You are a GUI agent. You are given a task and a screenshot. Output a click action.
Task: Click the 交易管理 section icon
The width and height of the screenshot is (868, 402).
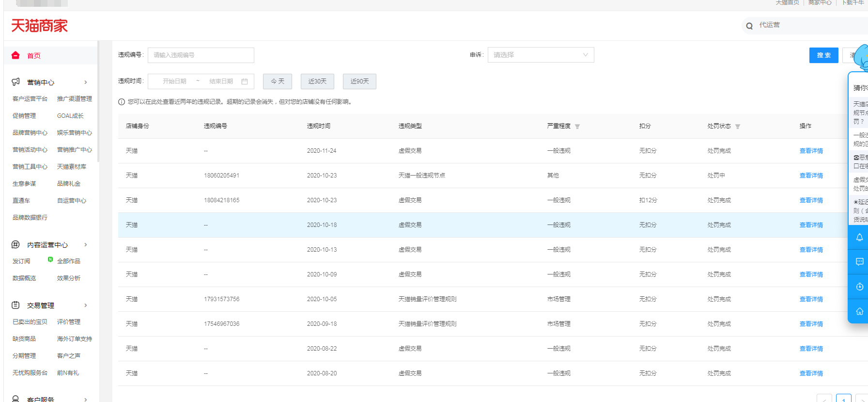tap(15, 305)
